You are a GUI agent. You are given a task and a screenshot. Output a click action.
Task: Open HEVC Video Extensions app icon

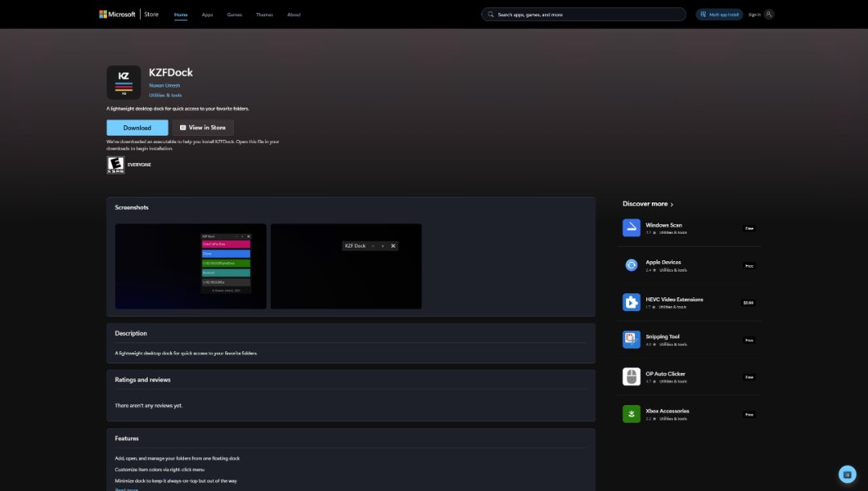pyautogui.click(x=631, y=302)
